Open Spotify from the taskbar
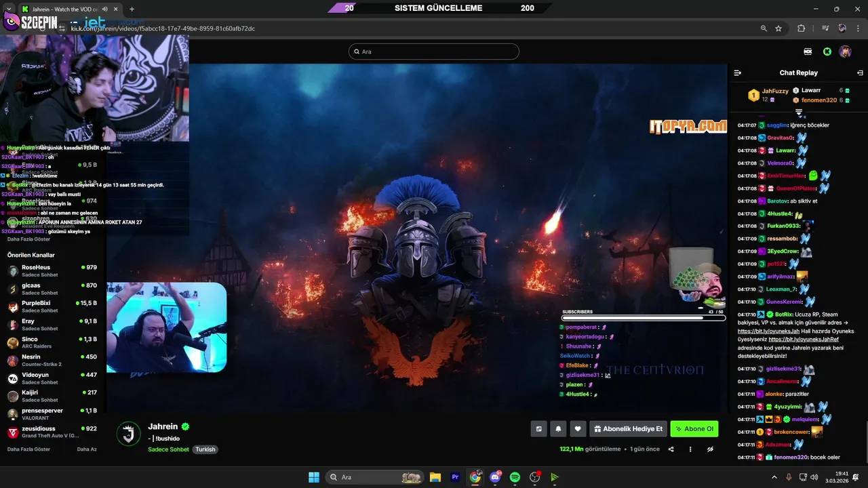Image resolution: width=868 pixels, height=488 pixels. [x=515, y=477]
